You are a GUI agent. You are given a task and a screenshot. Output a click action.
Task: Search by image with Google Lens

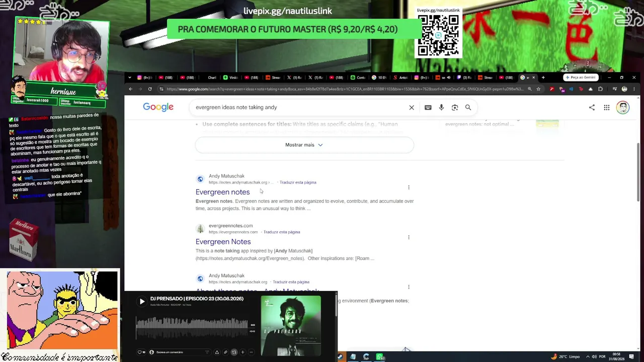(x=455, y=107)
